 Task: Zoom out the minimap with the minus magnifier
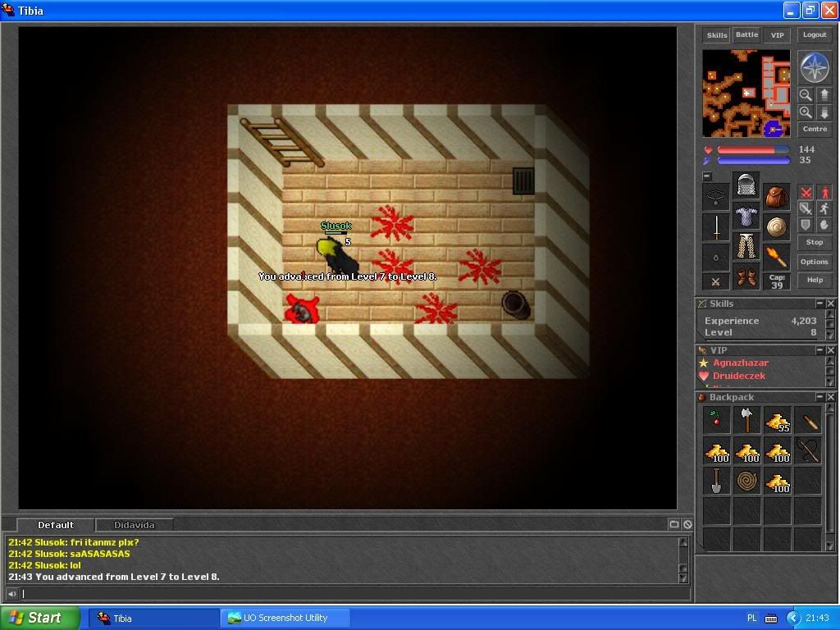click(806, 95)
